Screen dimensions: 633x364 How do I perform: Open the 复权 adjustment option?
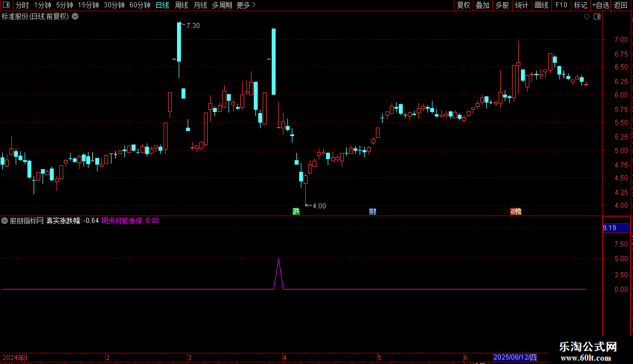click(x=463, y=5)
